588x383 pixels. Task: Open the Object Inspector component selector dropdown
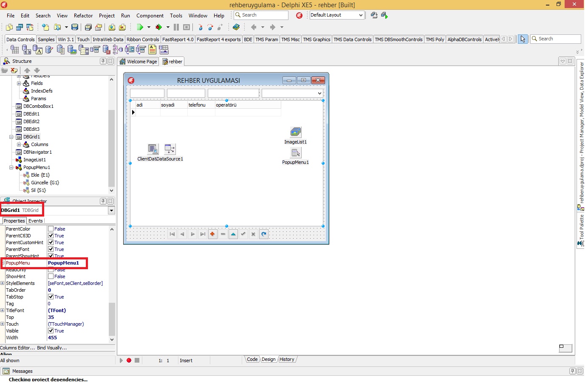(111, 211)
